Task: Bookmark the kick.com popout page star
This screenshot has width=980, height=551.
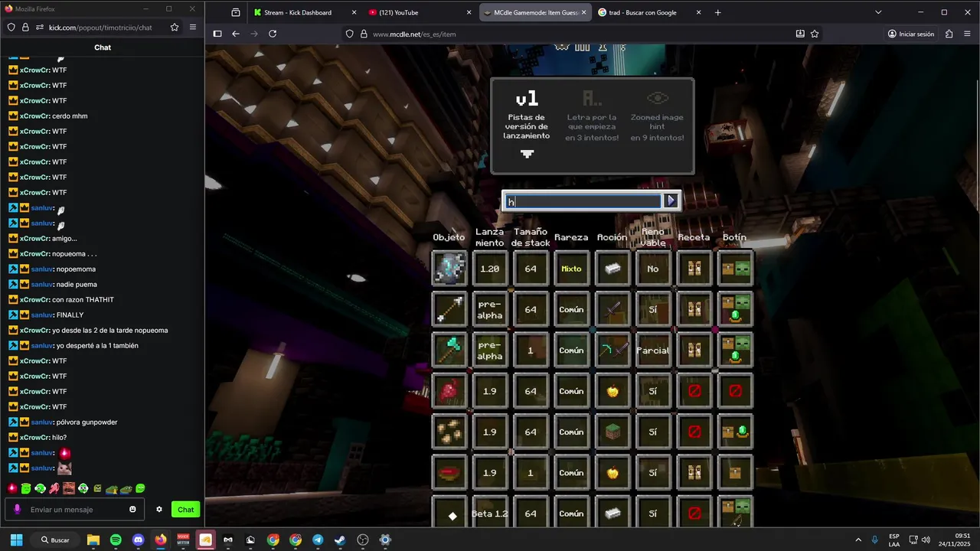Action: tap(175, 27)
